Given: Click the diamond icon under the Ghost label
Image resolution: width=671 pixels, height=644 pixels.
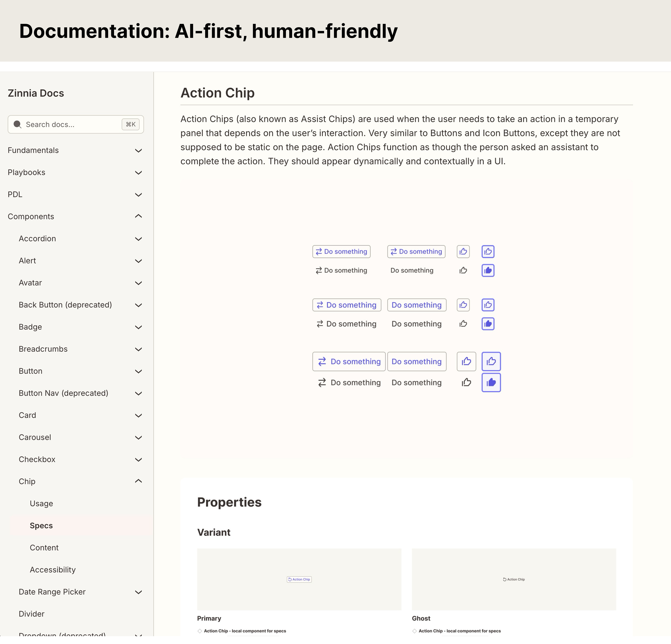Looking at the screenshot, I should [x=414, y=631].
